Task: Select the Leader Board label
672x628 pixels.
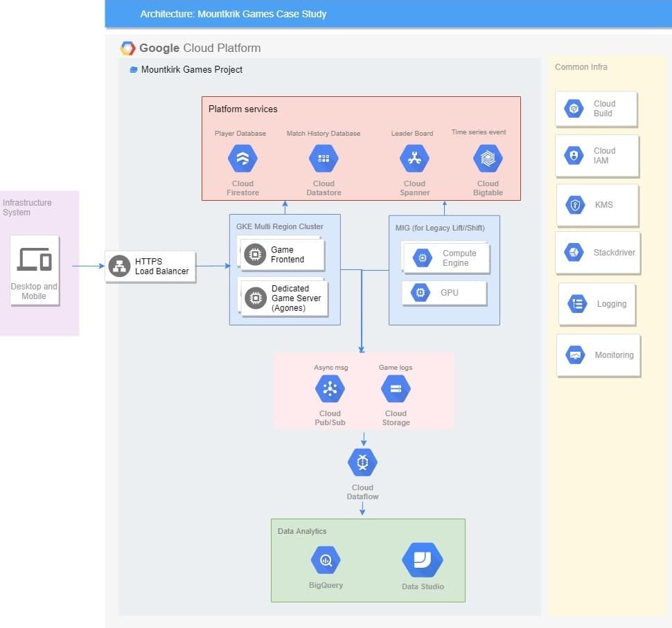Action: [412, 133]
